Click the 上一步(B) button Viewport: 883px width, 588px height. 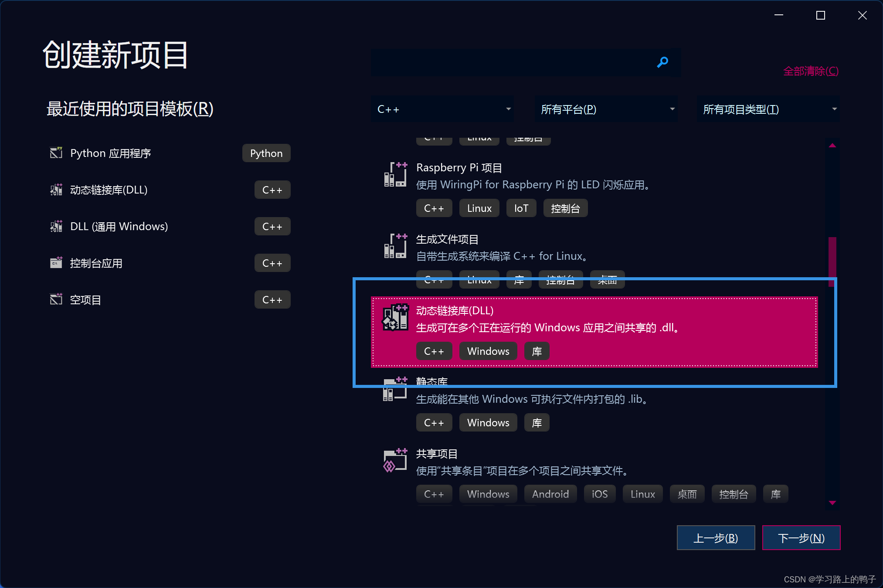pos(716,537)
